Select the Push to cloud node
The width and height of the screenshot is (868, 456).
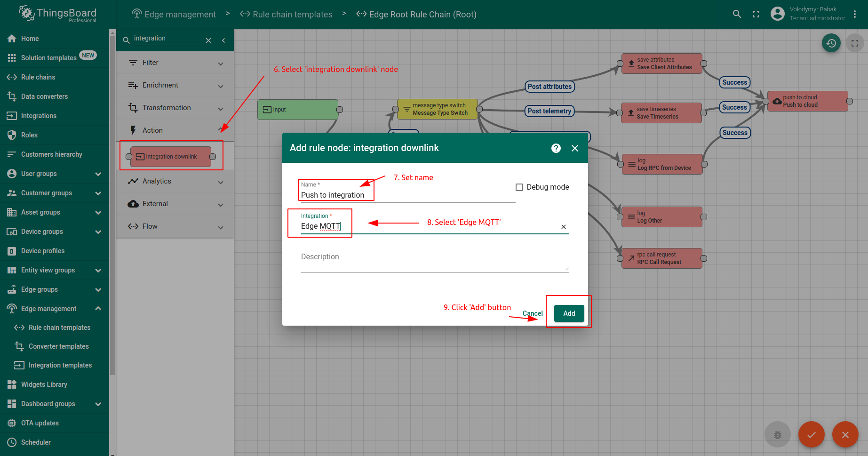coord(808,101)
